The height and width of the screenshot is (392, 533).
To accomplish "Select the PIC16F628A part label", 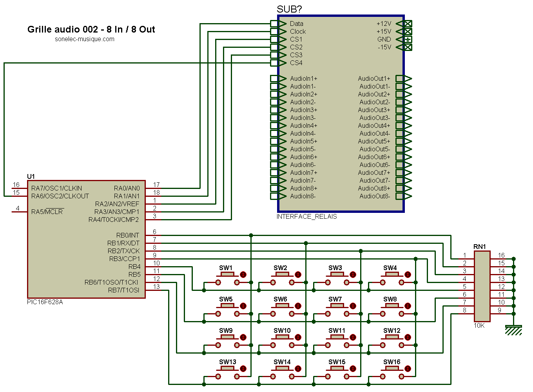I will (45, 302).
